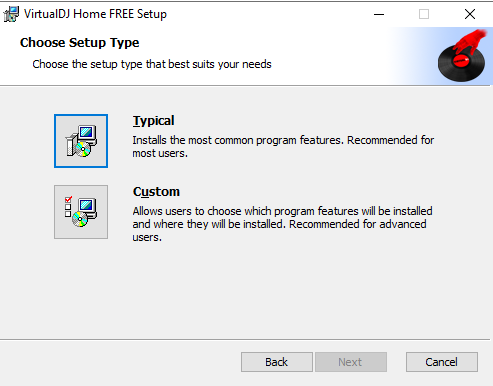Open the installer icon in the title bar
This screenshot has height=386, width=493.
11,14
